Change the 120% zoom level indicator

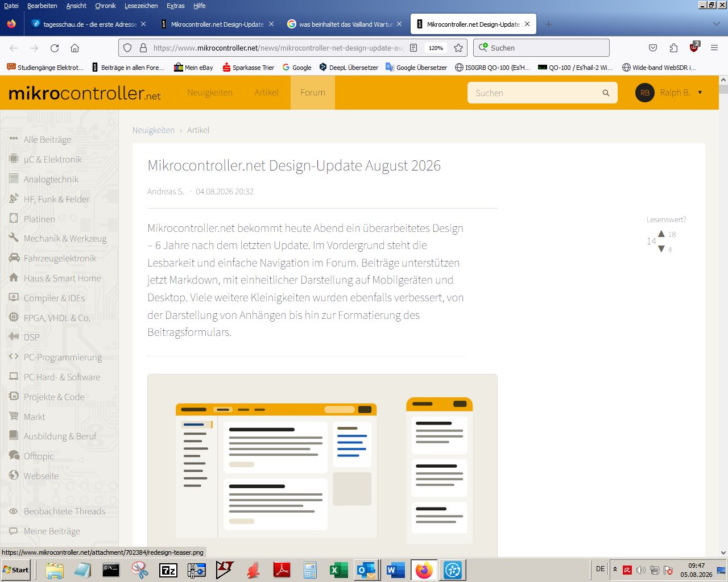point(436,48)
